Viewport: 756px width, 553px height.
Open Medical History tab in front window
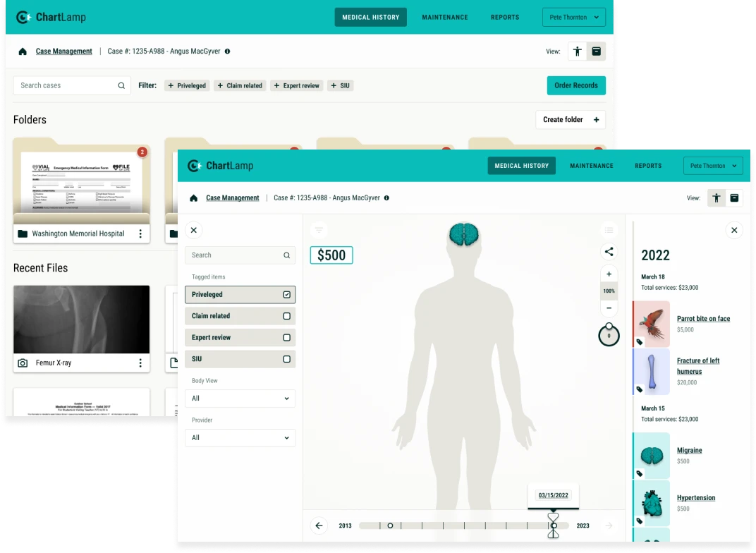[x=522, y=166]
